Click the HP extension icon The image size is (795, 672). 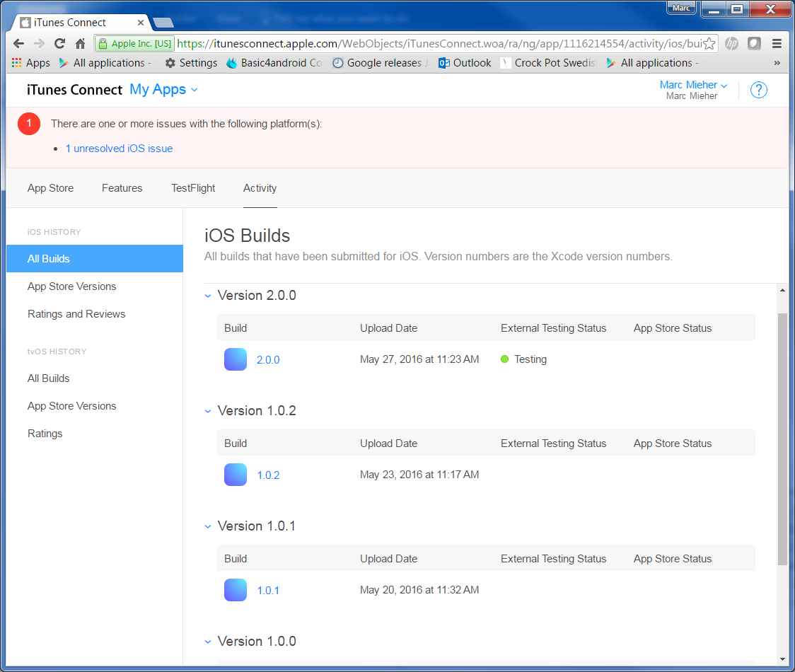(x=731, y=44)
